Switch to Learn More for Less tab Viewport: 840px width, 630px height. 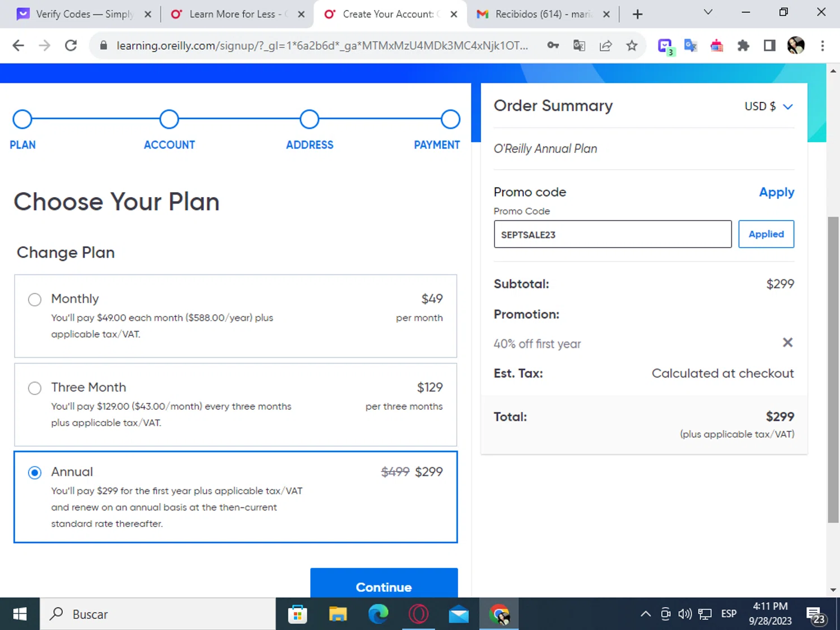tap(238, 14)
